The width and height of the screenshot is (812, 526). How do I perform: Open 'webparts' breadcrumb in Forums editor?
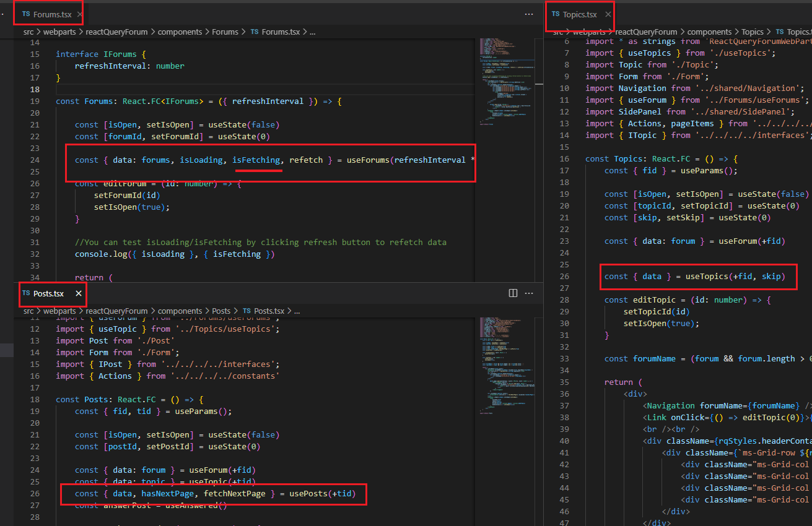click(x=59, y=32)
